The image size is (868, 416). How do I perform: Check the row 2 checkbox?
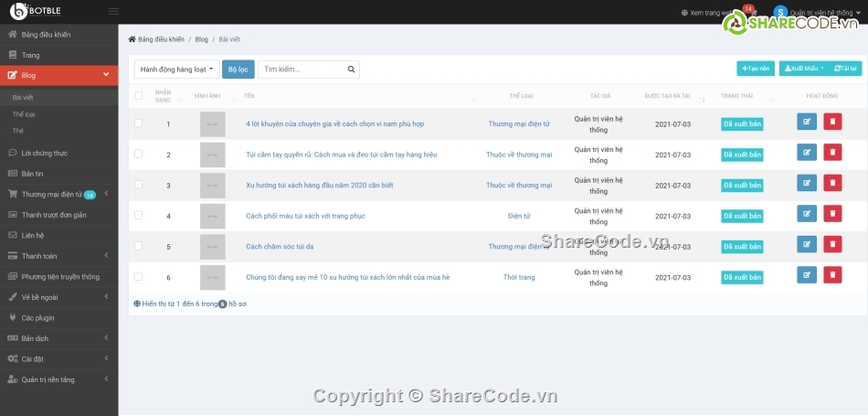pos(138,154)
